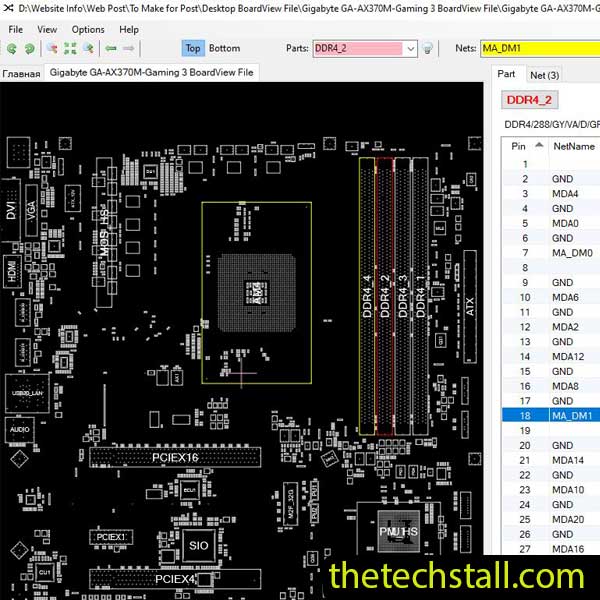
Task: Click the AUDIO connector on board
Action: 20,429
